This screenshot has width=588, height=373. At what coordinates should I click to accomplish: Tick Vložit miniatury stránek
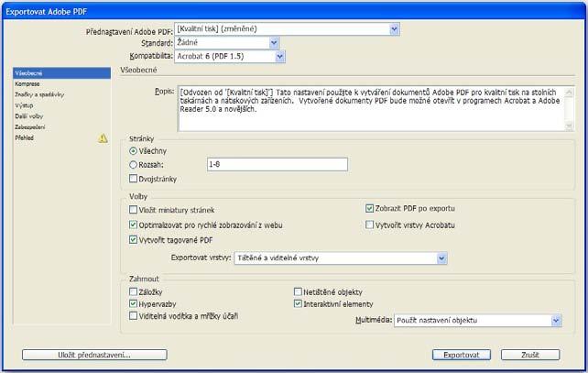pos(133,209)
